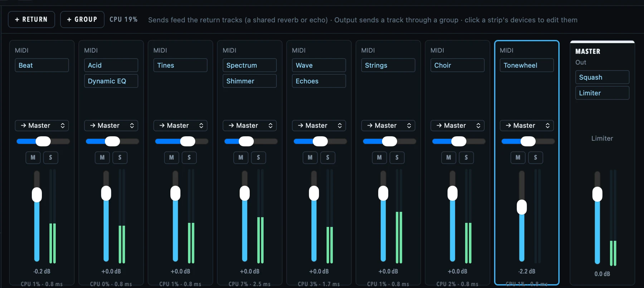Click the Choir track volume fader
644x288 pixels.
pos(452,216)
